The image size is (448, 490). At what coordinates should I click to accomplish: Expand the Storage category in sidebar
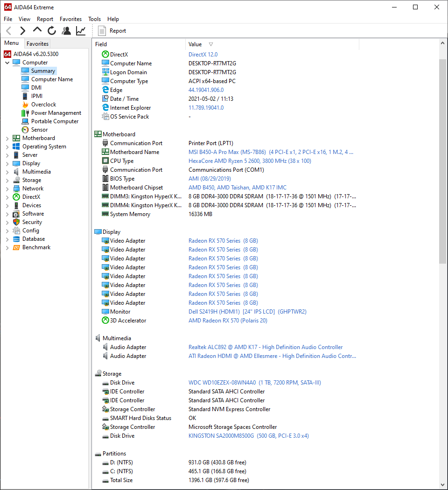pos(7,180)
